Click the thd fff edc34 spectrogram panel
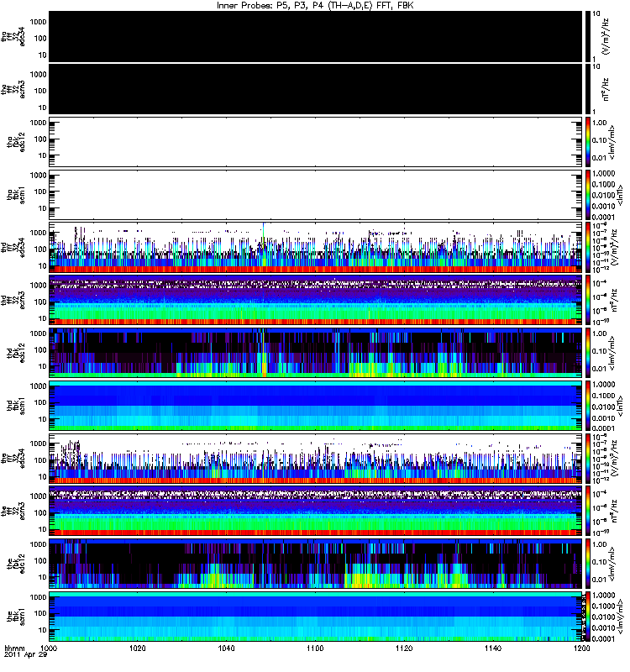Viewport: 630px width, 672px height. click(x=315, y=247)
